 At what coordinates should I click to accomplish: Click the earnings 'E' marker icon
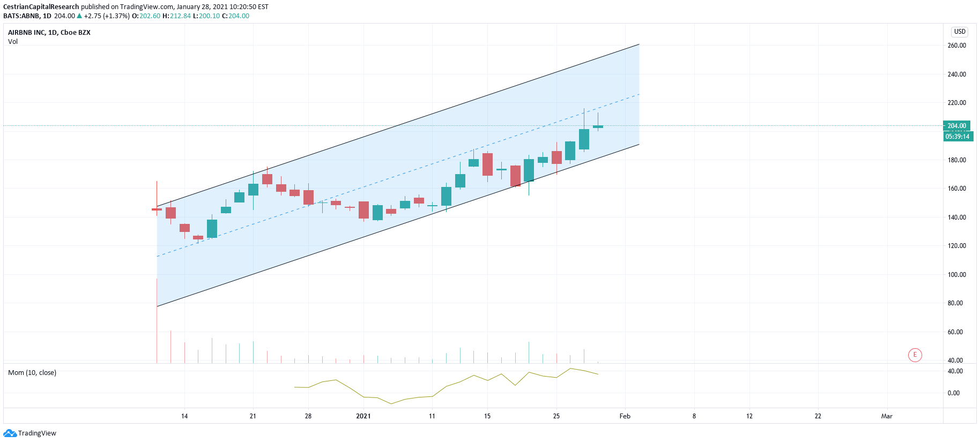click(915, 355)
